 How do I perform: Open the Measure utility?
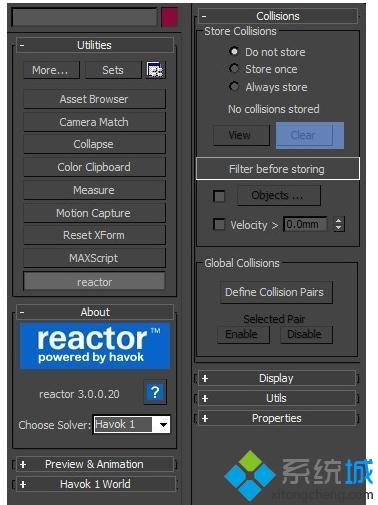pos(94,190)
